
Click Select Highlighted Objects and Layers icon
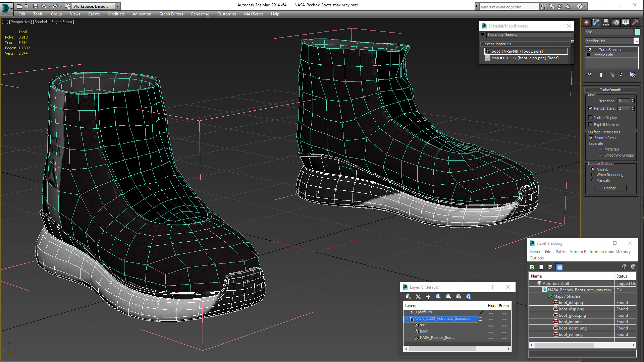438,297
